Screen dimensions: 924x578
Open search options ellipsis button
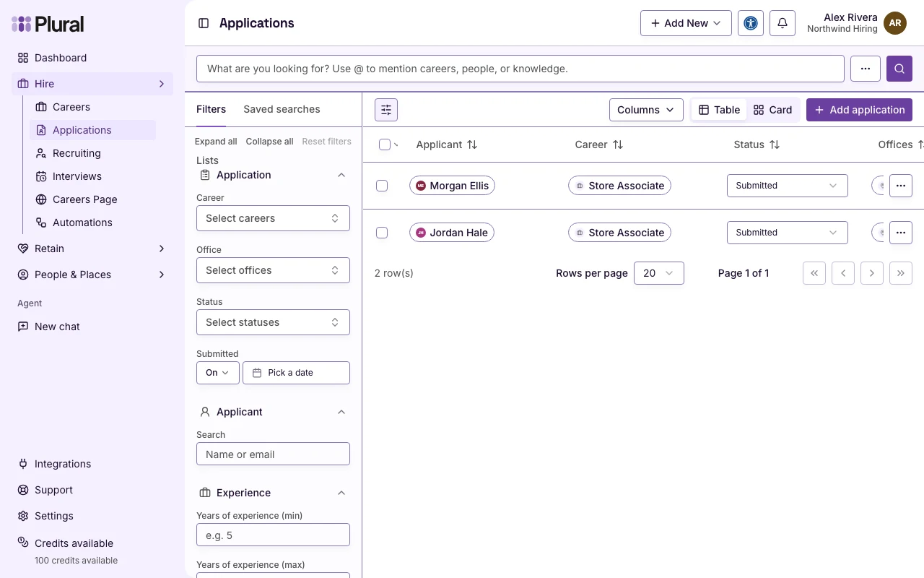(866, 69)
